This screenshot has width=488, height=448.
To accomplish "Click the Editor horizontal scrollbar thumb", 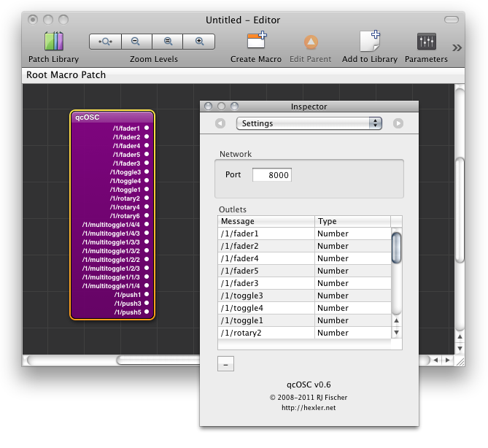I will pyautogui.click(x=158, y=360).
